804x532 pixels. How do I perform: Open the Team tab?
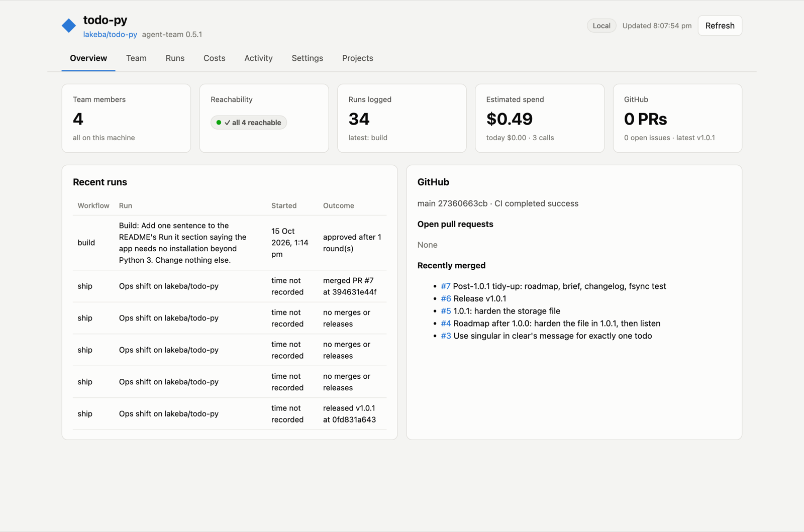(136, 58)
